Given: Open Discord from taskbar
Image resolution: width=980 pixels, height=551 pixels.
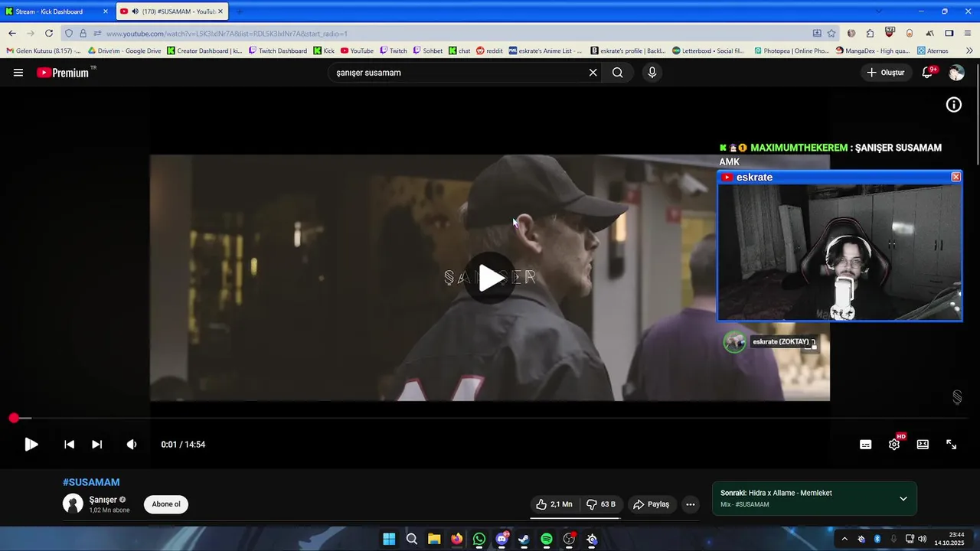Looking at the screenshot, I should click(501, 540).
